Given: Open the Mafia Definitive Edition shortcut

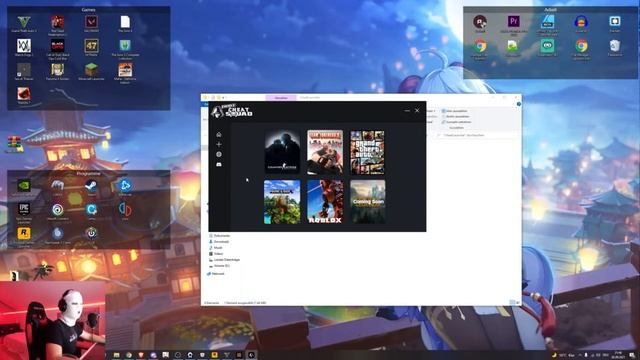Looking at the screenshot, I should click(x=125, y=72).
